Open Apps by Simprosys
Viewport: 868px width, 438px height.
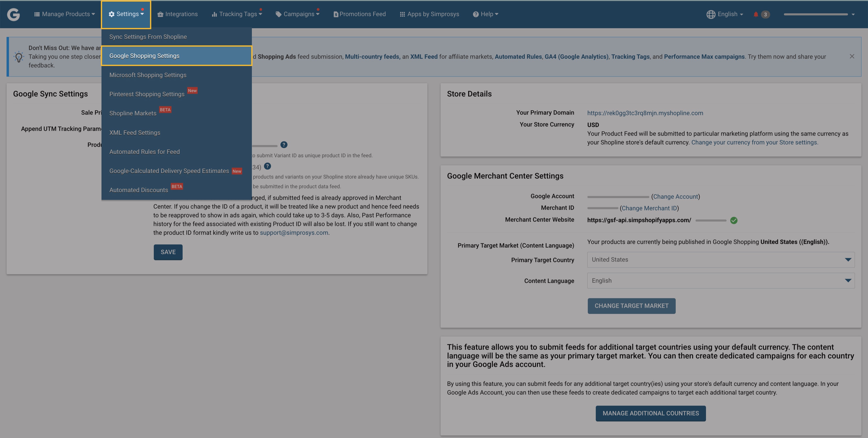click(x=429, y=14)
